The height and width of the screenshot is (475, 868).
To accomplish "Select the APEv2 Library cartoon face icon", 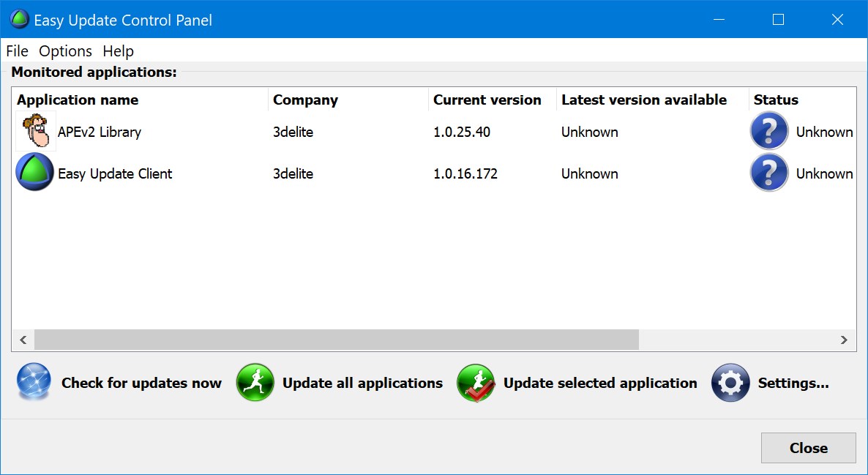I will click(x=34, y=132).
